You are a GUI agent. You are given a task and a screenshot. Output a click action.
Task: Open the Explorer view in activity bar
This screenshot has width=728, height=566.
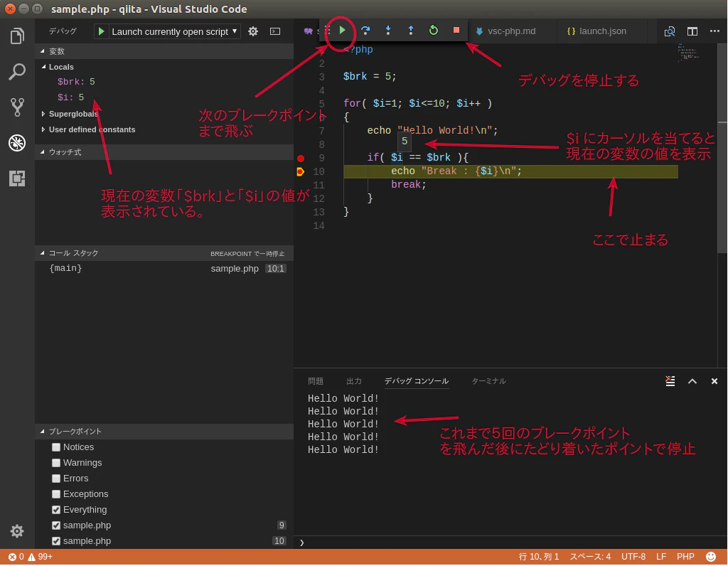tap(17, 36)
